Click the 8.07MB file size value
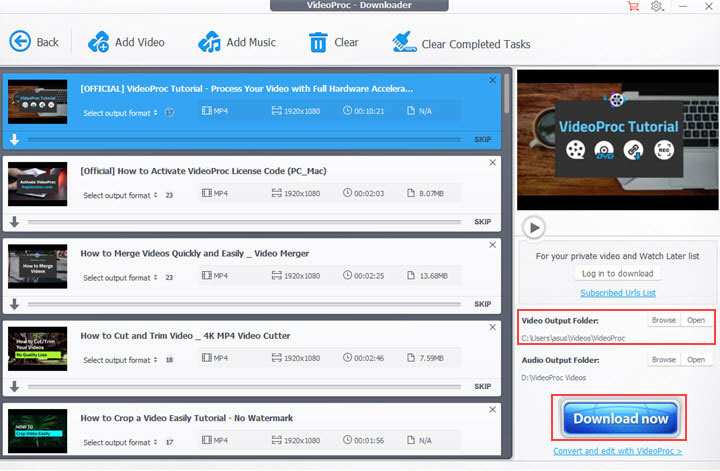Viewport: 720px width, 471px height. pyautogui.click(x=431, y=193)
